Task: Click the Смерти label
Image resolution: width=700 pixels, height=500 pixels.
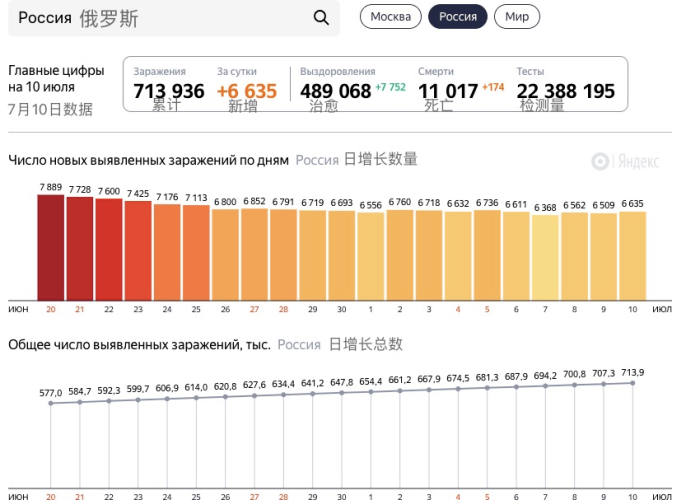Action: (436, 71)
